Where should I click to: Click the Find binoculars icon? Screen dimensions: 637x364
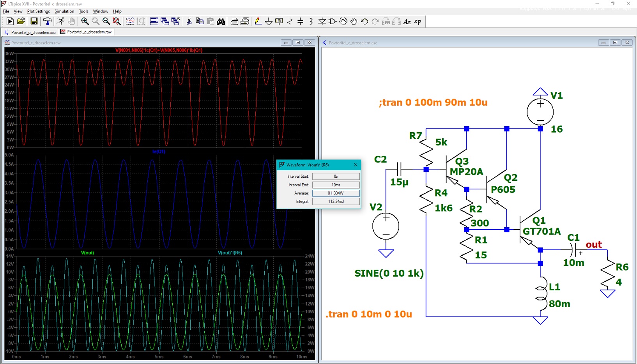point(221,21)
